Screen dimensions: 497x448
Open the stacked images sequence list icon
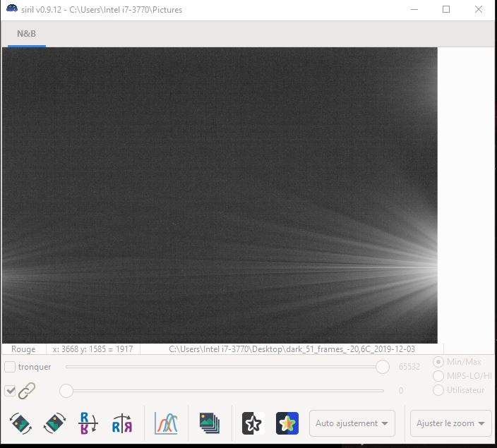(x=210, y=423)
